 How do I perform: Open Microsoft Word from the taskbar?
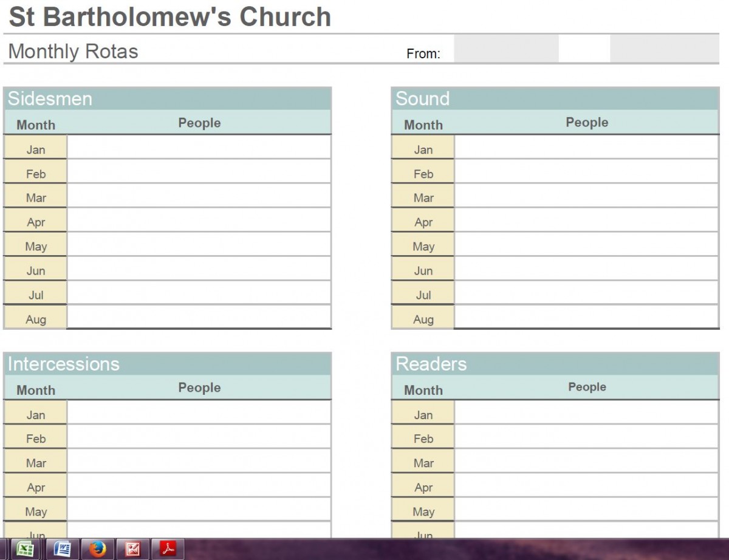click(x=63, y=549)
